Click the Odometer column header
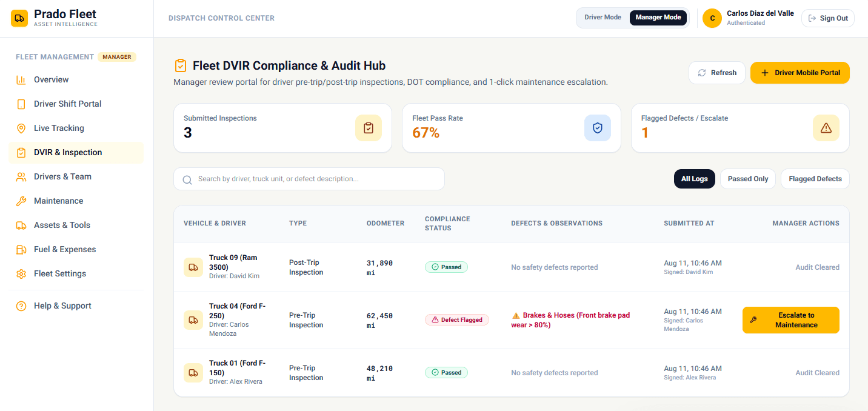The image size is (868, 411). [386, 224]
